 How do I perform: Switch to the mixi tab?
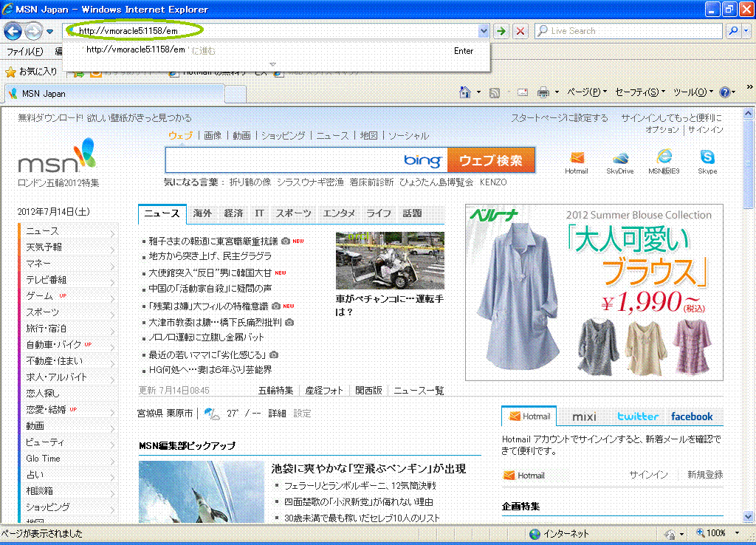click(585, 417)
